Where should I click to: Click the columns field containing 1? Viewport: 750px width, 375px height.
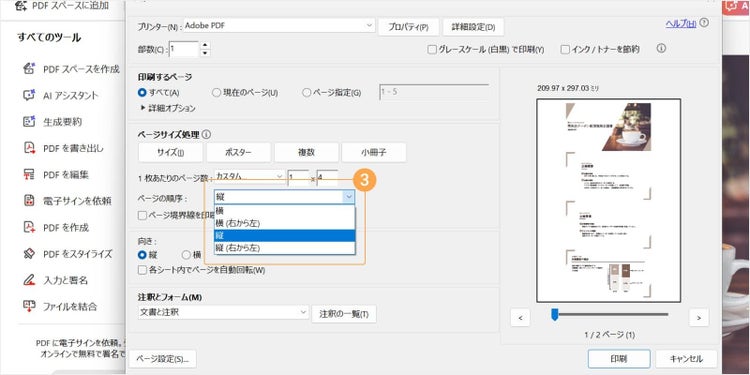(x=298, y=178)
